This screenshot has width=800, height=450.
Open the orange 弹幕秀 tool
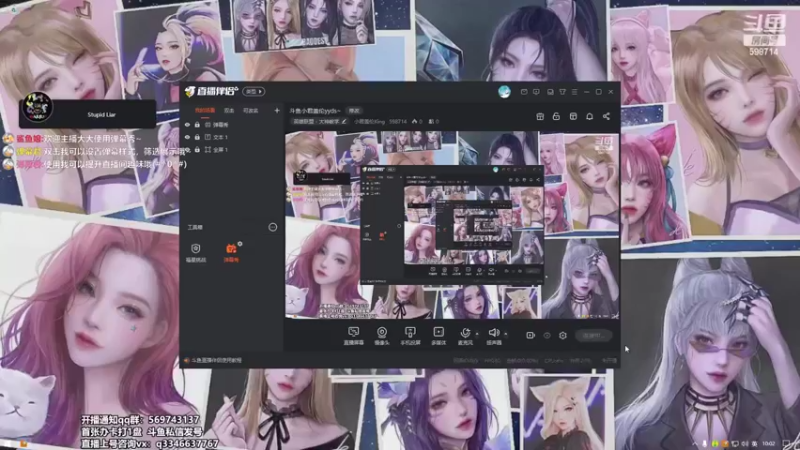[231, 253]
